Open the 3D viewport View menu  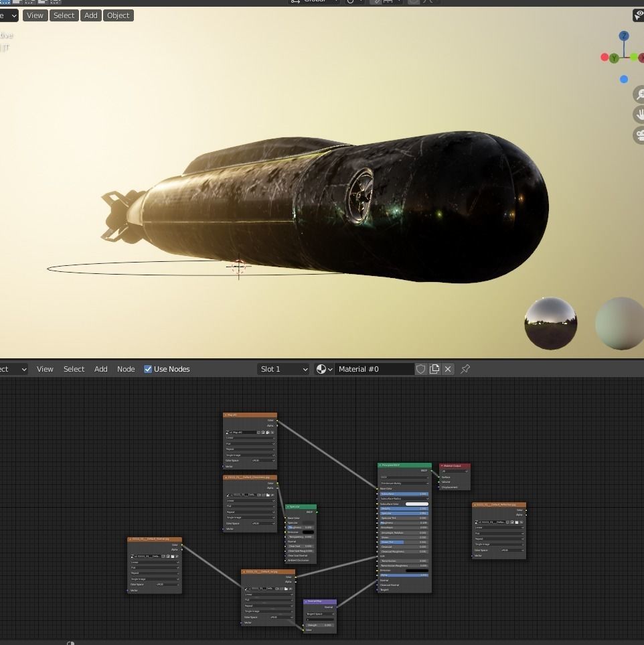[x=35, y=15]
